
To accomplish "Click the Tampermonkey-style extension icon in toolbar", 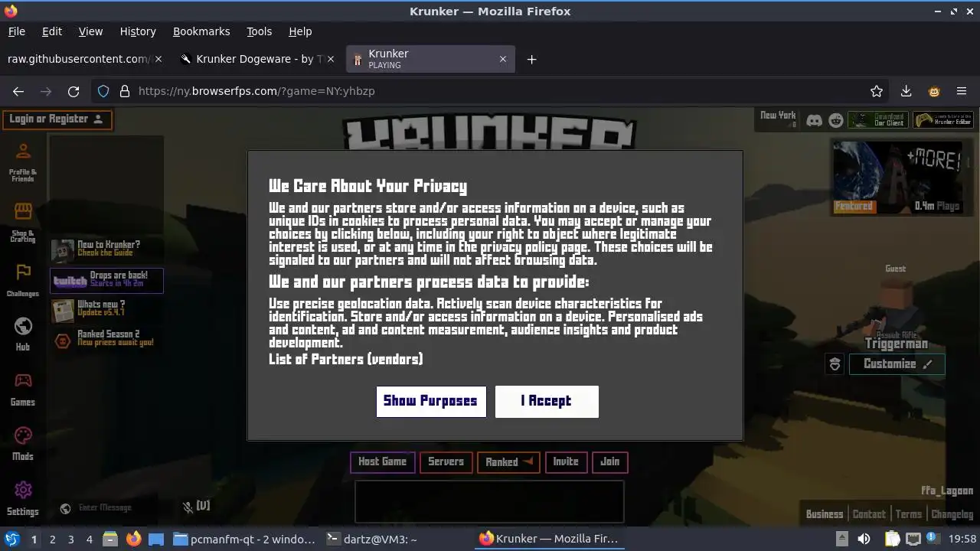I will tap(934, 91).
